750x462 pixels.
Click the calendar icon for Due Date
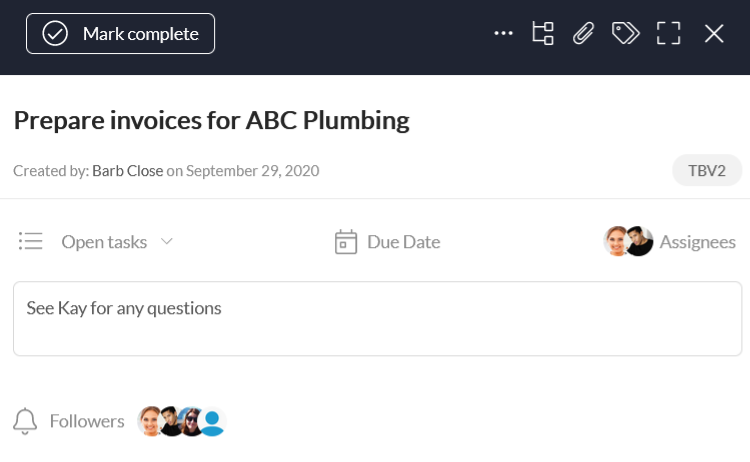point(346,242)
